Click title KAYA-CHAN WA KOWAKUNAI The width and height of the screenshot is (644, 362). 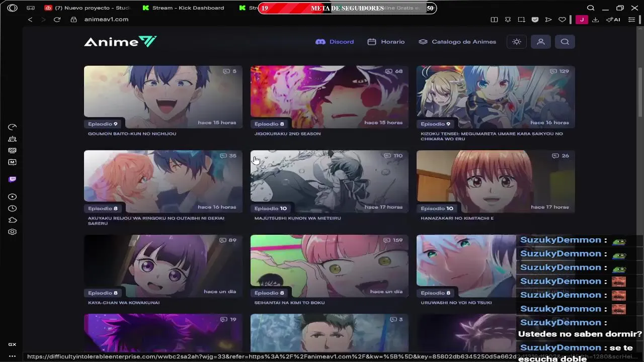pos(124,303)
